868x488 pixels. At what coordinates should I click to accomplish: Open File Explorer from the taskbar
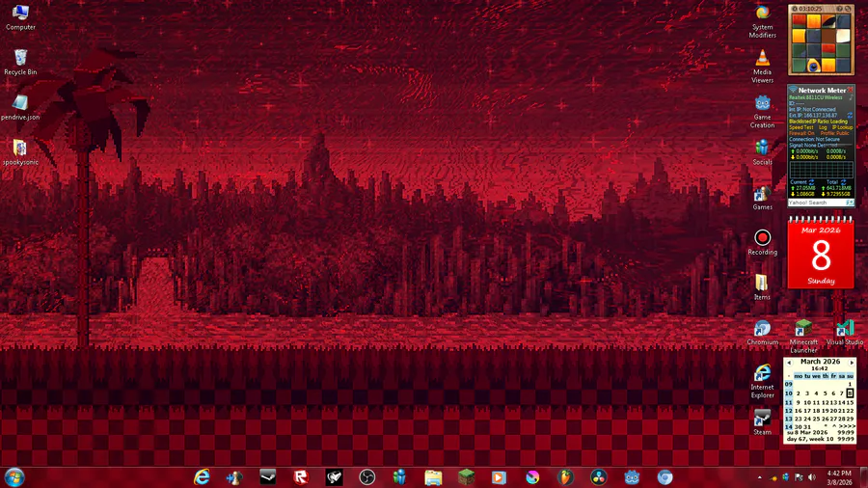pyautogui.click(x=433, y=477)
